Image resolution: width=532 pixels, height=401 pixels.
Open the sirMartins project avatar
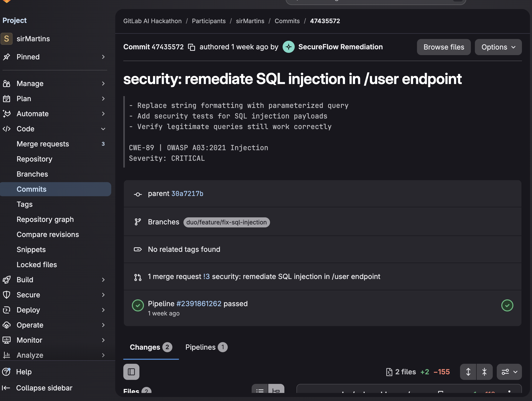tap(7, 39)
